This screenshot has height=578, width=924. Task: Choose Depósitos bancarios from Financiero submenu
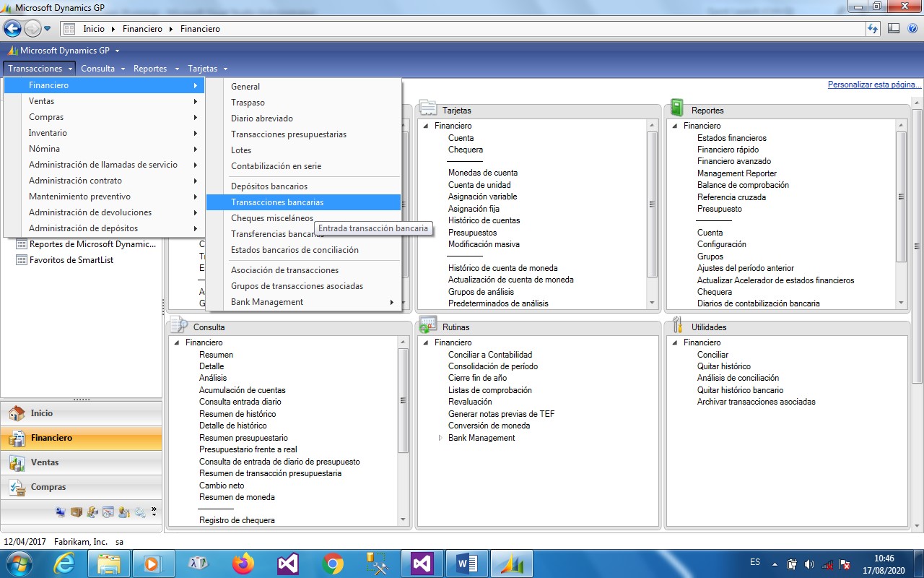(x=304, y=186)
